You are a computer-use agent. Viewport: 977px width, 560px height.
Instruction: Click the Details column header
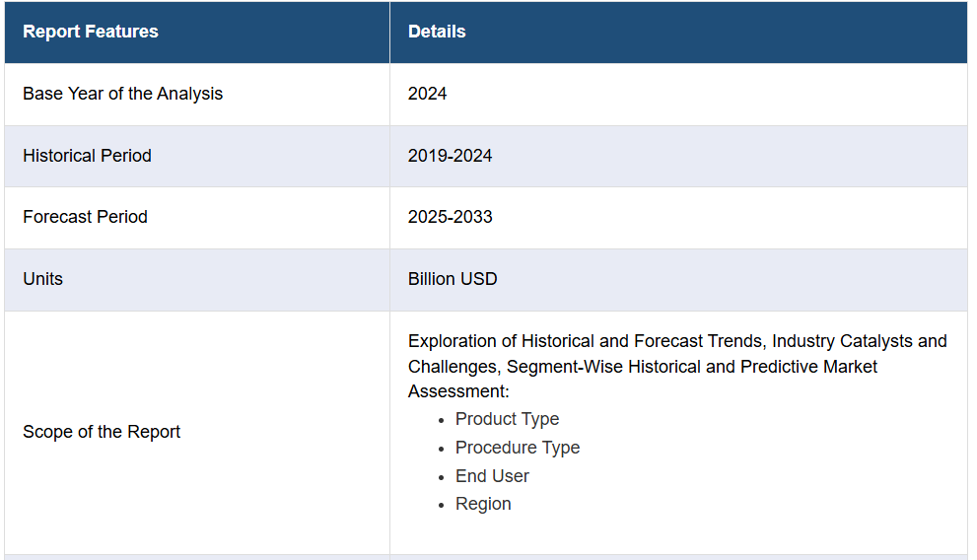pos(437,32)
